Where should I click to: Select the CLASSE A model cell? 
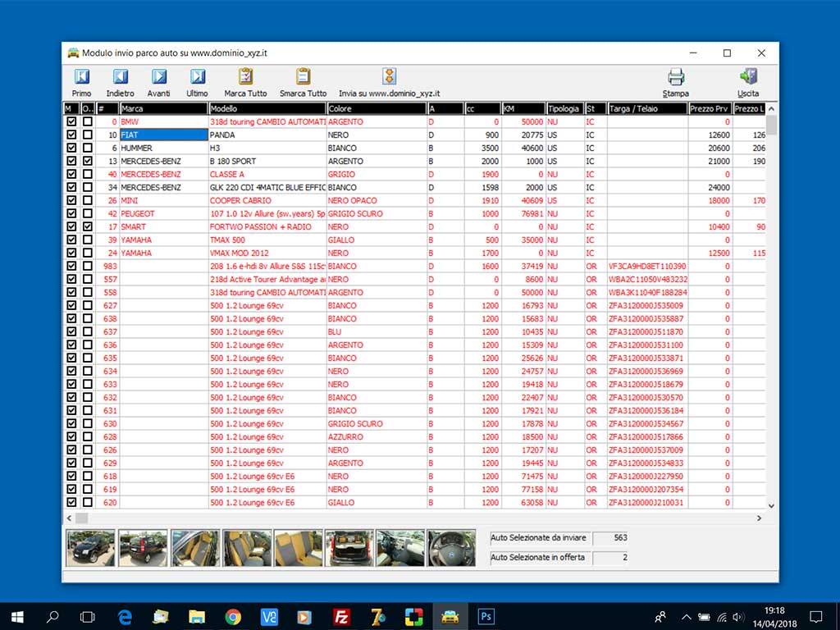(x=267, y=174)
